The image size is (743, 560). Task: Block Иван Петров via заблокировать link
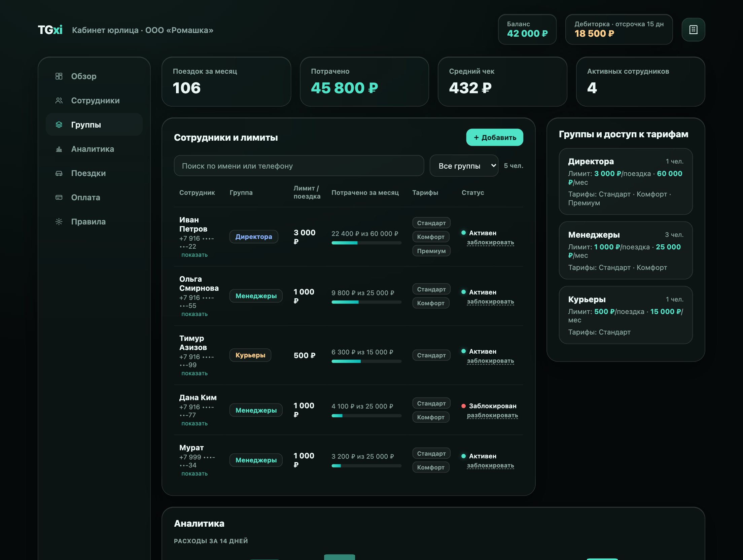click(490, 242)
